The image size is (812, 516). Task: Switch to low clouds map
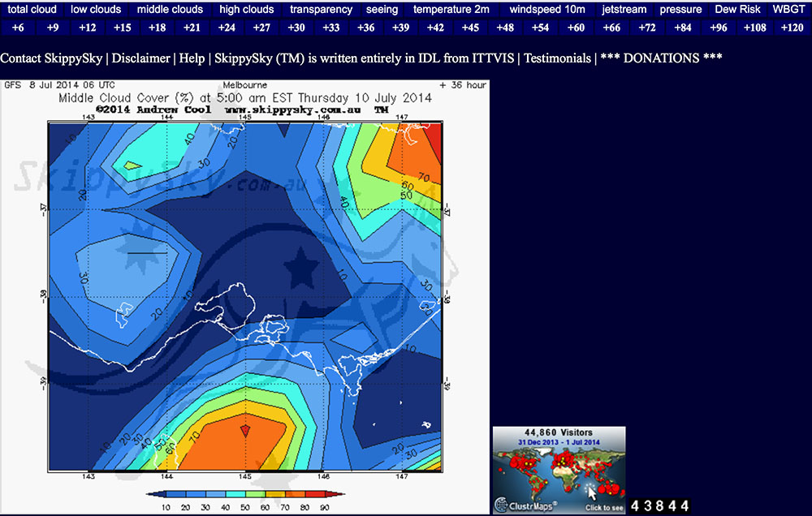(x=96, y=9)
